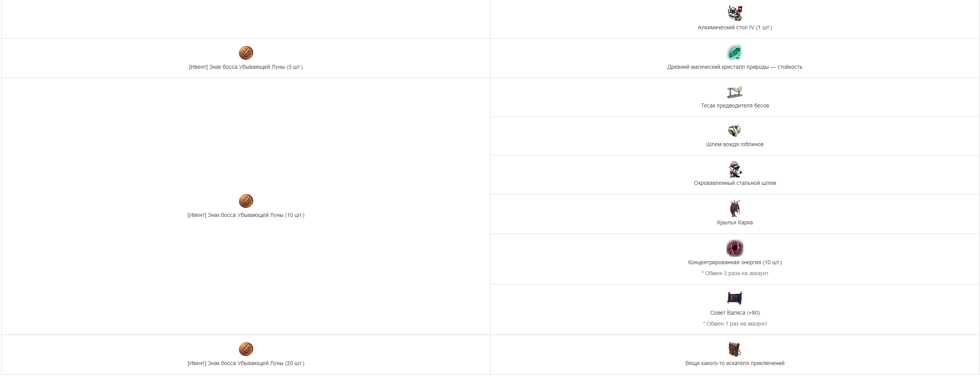The width and height of the screenshot is (980, 376).
Task: Click the Крылья Карка text label
Action: point(735,223)
